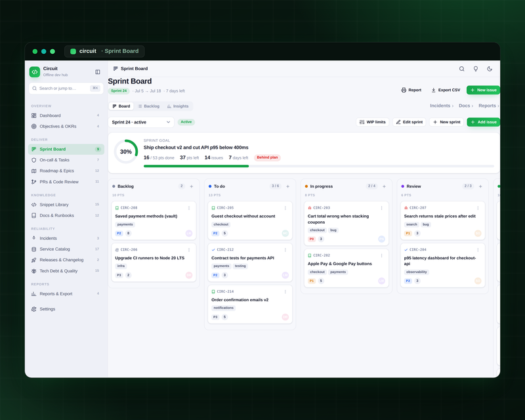Viewport: 525px width, 420px height.
Task: Open Service Catalog
Action: (66, 249)
